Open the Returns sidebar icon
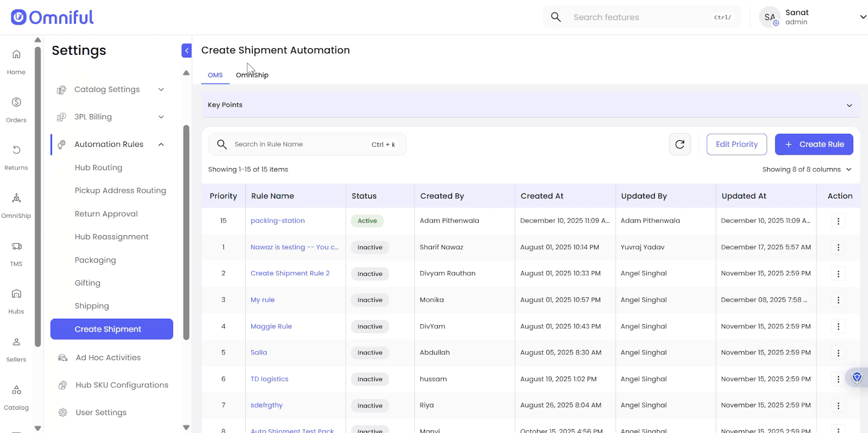The height and width of the screenshot is (433, 868). (16, 150)
